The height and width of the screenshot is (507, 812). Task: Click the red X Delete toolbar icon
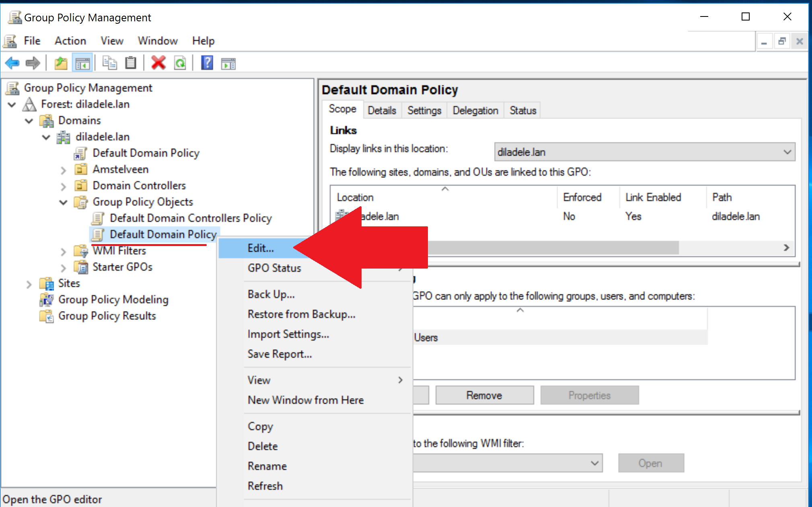pyautogui.click(x=158, y=63)
